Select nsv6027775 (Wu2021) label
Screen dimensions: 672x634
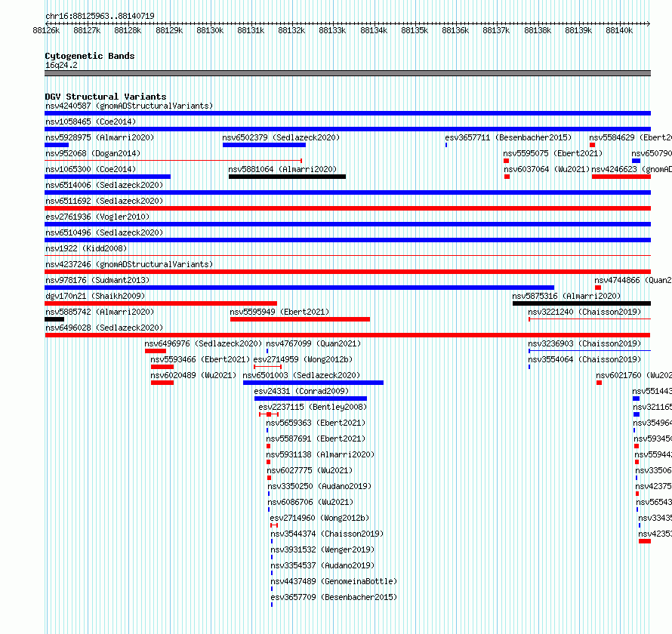(310, 470)
